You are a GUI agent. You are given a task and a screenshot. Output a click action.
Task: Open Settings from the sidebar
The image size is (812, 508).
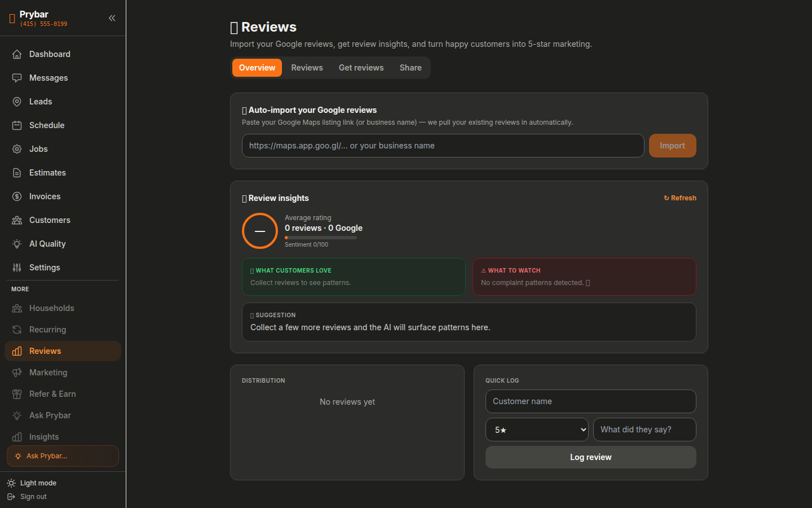(x=63, y=268)
